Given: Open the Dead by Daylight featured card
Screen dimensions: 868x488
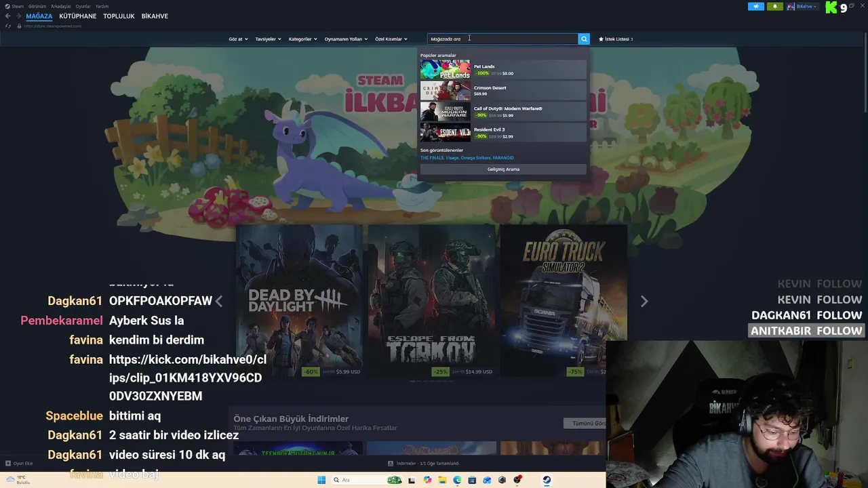Looking at the screenshot, I should (x=300, y=301).
